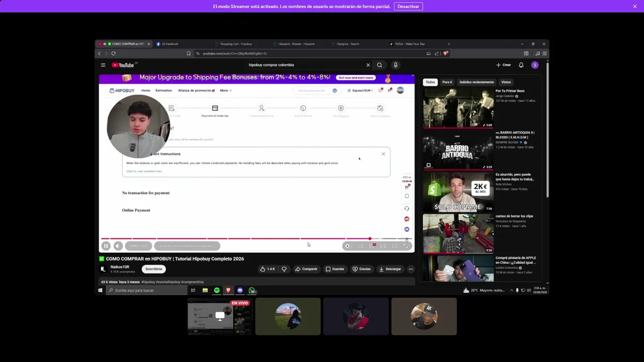Open Brave Shields icon

[x=446, y=53]
